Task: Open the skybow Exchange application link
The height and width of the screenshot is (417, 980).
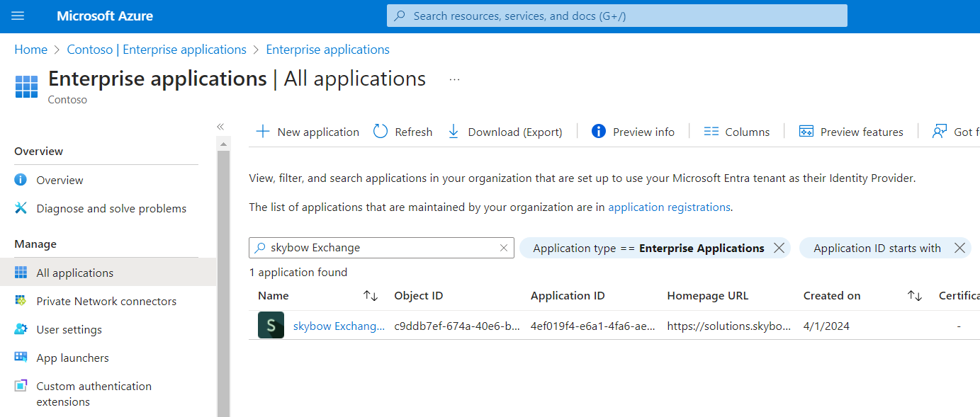Action: (339, 326)
